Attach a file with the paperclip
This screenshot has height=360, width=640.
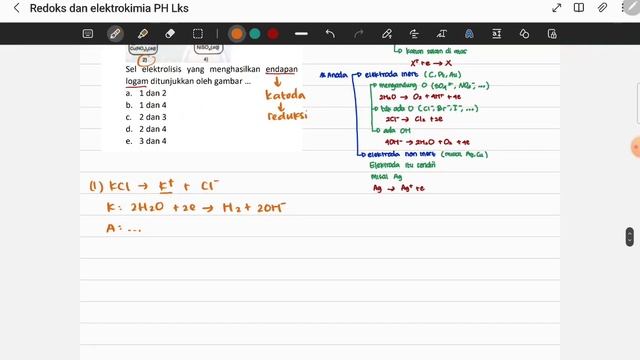602,8
